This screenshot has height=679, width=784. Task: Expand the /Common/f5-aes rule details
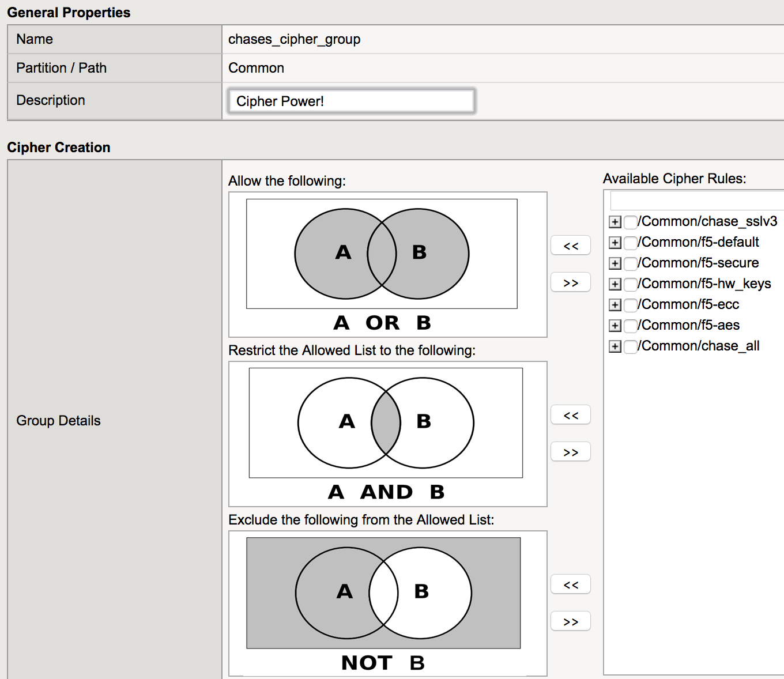615,326
